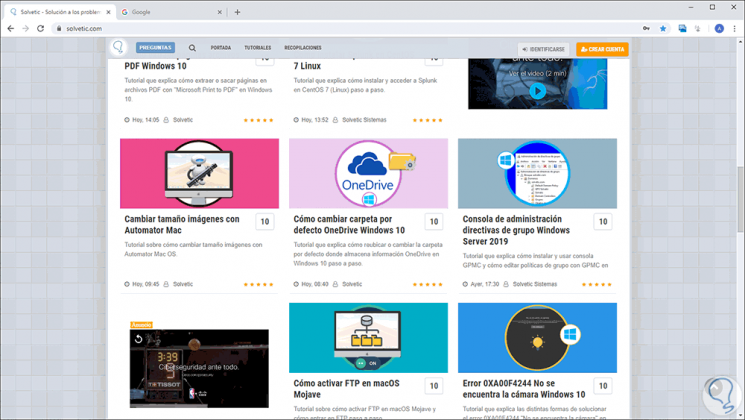Maximize the Chrome window
Viewport: 745px width, 420px height.
tap(712, 7)
